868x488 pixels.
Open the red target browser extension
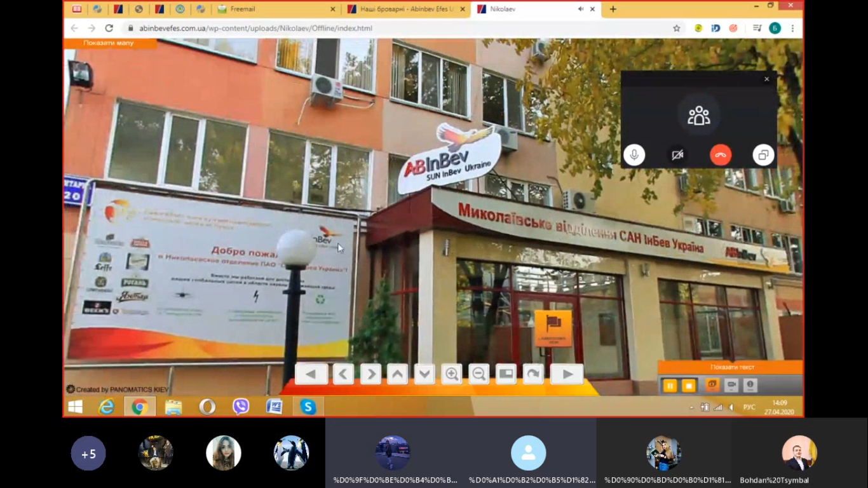click(733, 28)
